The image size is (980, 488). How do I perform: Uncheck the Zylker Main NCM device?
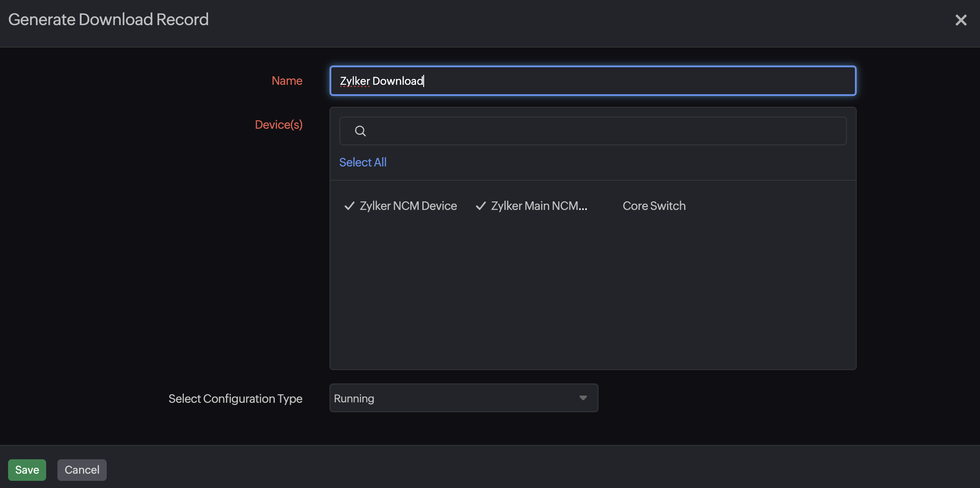click(x=538, y=205)
